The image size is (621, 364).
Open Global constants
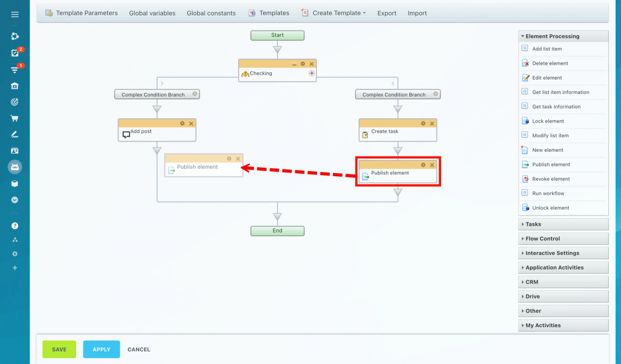(211, 13)
